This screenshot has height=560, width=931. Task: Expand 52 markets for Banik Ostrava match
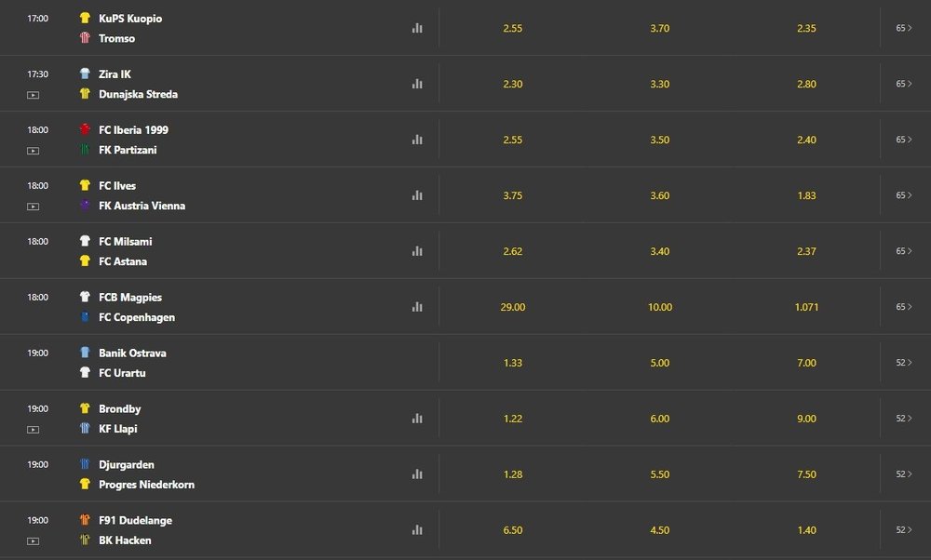[904, 363]
